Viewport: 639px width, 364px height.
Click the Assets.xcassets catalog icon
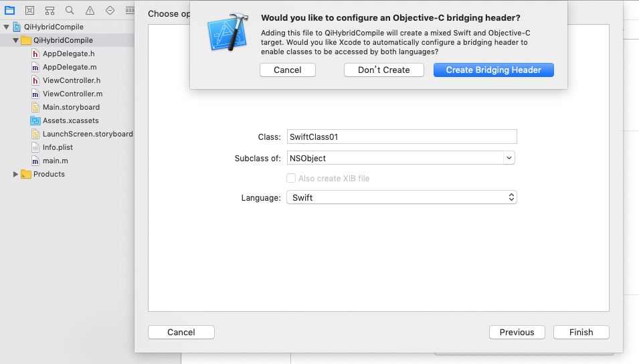click(x=35, y=120)
